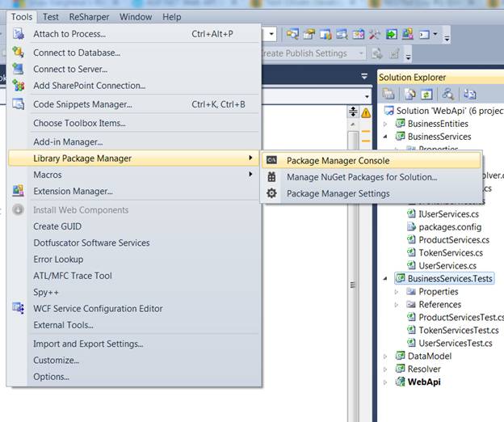
Task: Click the yellow warning triangle icon
Action: tap(366, 113)
